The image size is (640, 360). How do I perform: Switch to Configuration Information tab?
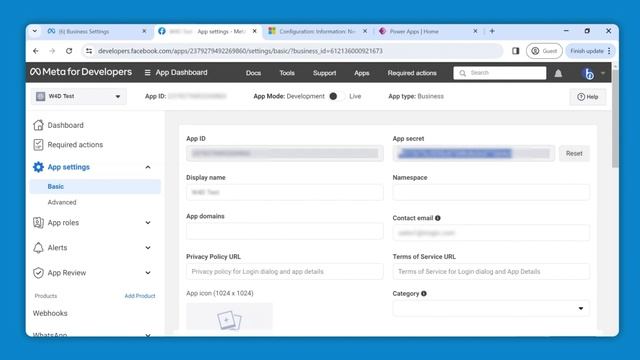312,31
